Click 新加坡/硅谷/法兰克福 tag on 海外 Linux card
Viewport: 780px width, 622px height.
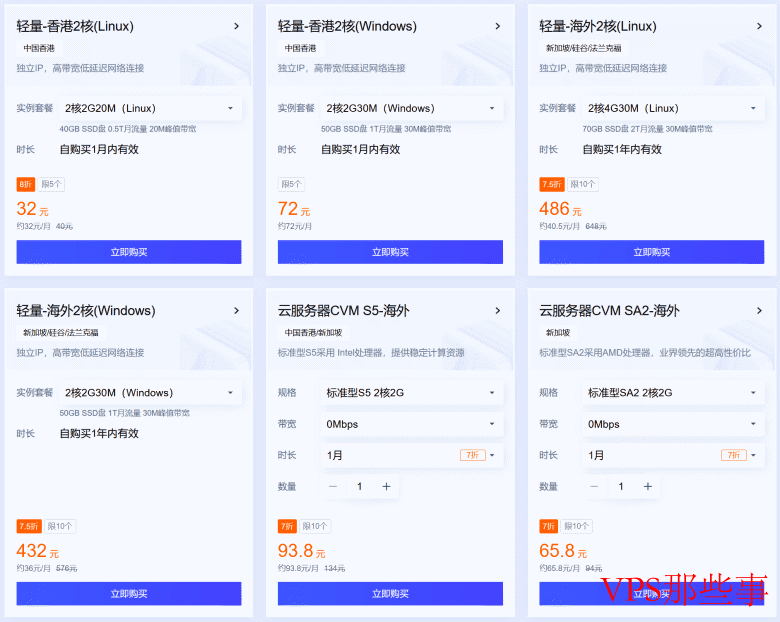[x=584, y=48]
